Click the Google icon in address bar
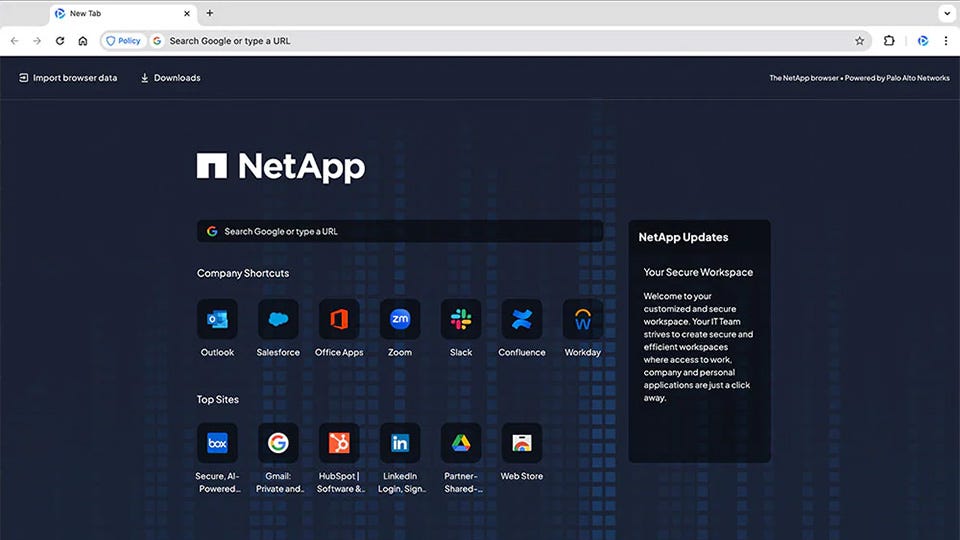960x540 pixels. tap(157, 41)
